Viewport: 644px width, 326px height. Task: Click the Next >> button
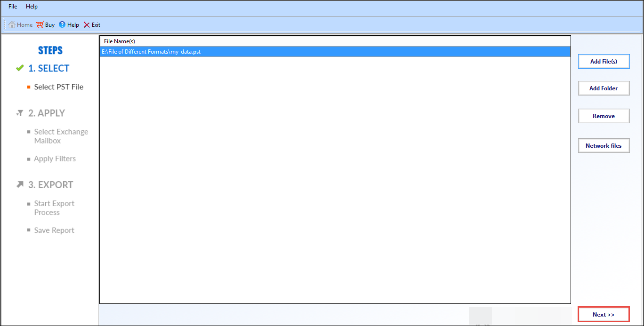pyautogui.click(x=604, y=315)
